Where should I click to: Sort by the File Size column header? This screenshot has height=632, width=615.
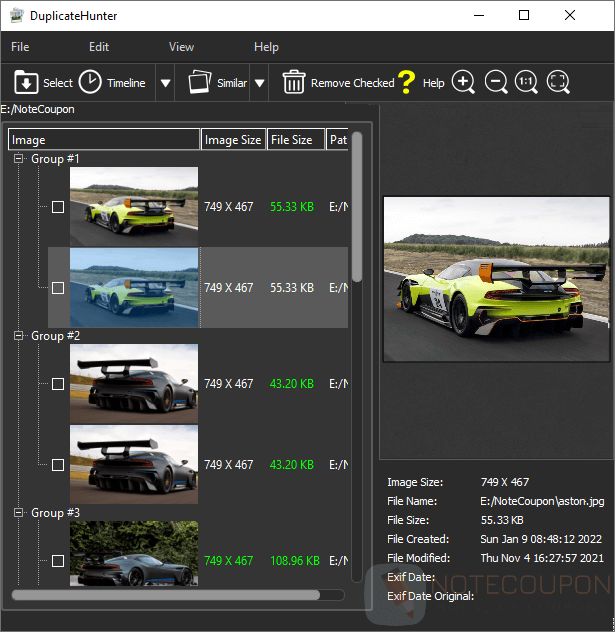click(296, 139)
